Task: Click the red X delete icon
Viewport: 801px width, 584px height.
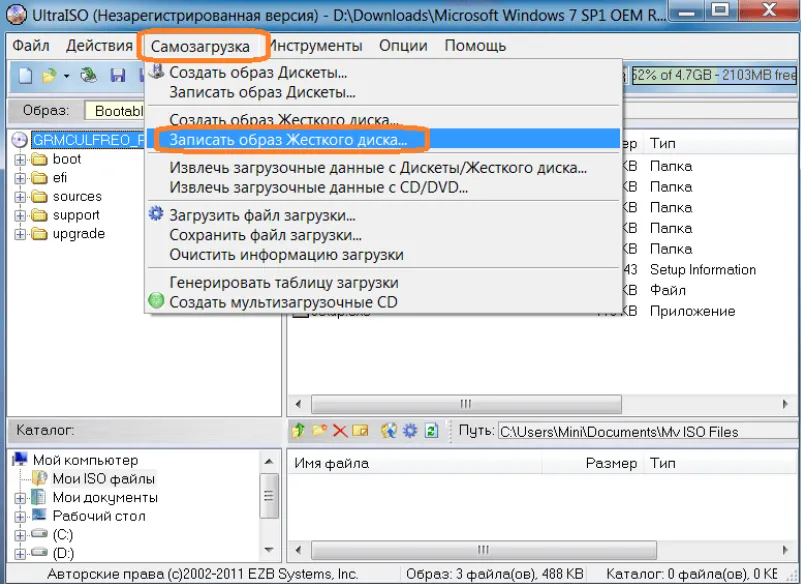Action: [340, 431]
